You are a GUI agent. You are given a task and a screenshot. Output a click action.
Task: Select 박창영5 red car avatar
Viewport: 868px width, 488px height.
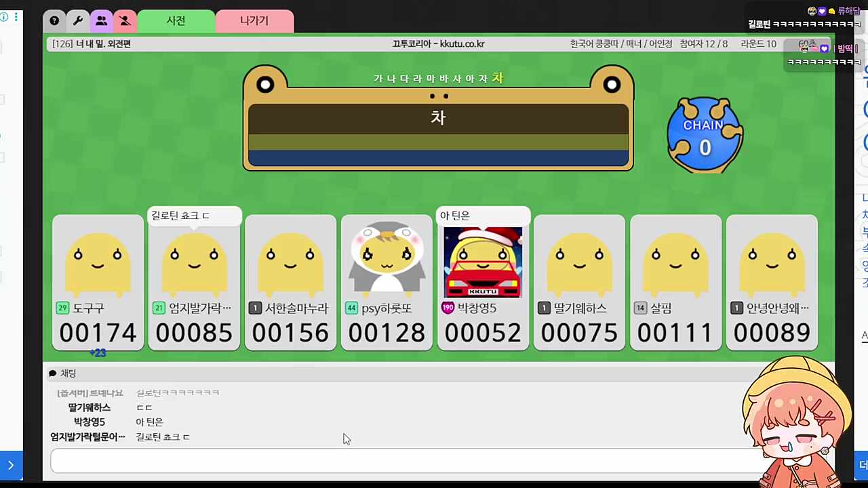click(x=483, y=262)
